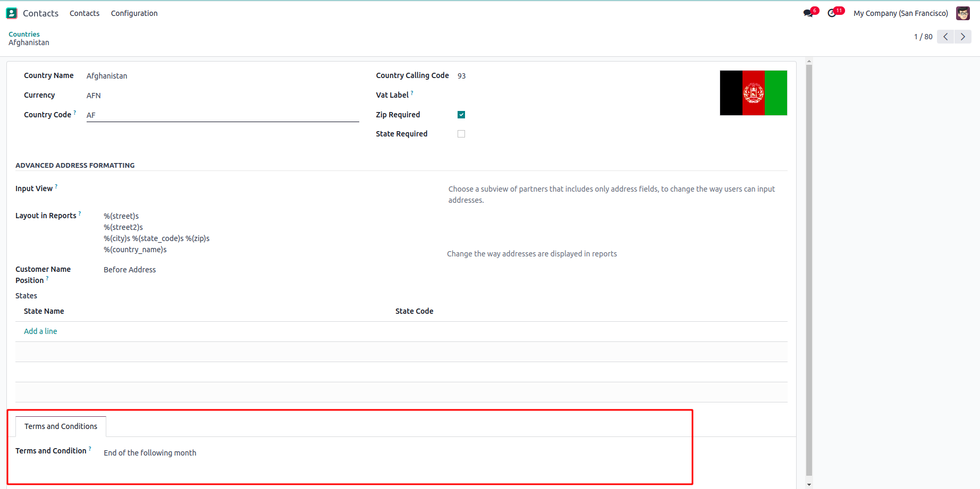Click the record pager 1 / 80
The height and width of the screenshot is (489, 980).
923,37
